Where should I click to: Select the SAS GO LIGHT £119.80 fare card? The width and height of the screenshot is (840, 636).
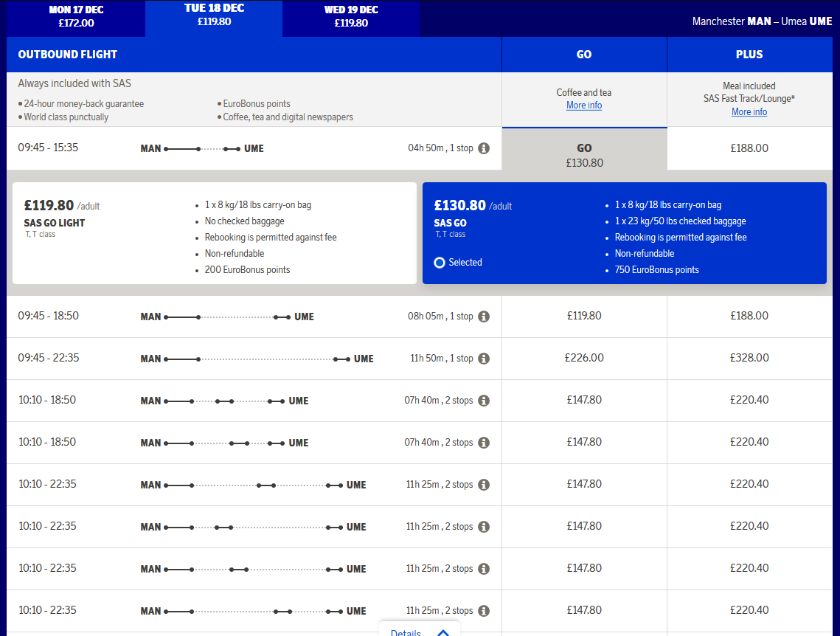coord(215,233)
